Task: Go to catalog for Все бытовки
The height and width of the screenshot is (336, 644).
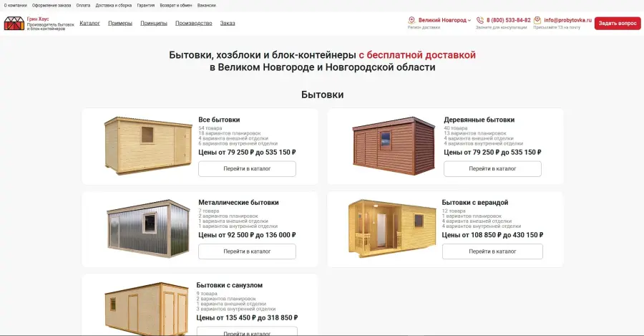Action: tap(247, 168)
